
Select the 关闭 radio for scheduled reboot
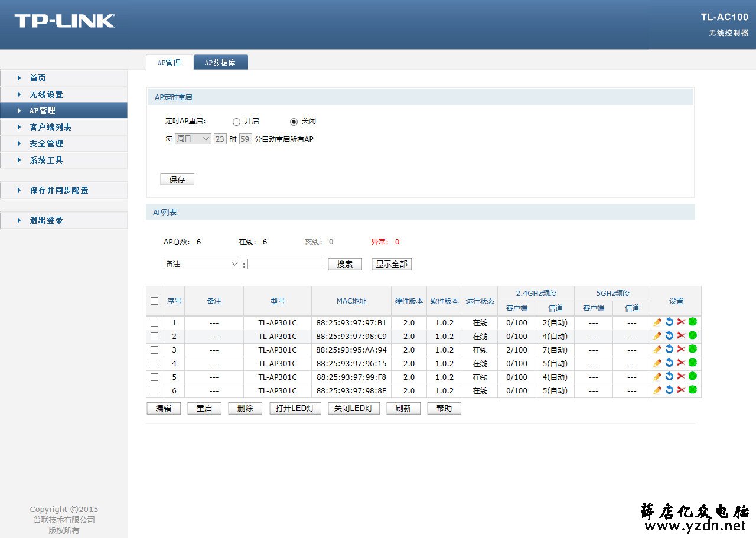[x=294, y=122]
